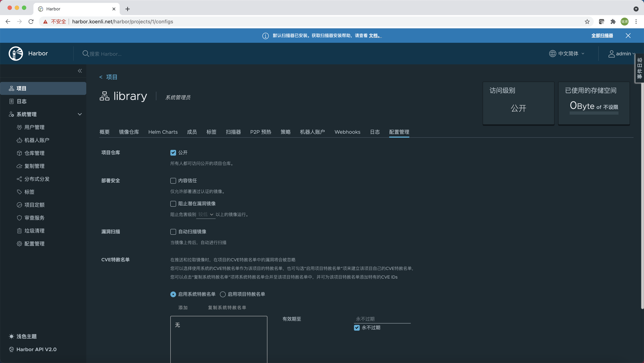Open the Webhooks tab
The image size is (644, 363).
pos(347,132)
